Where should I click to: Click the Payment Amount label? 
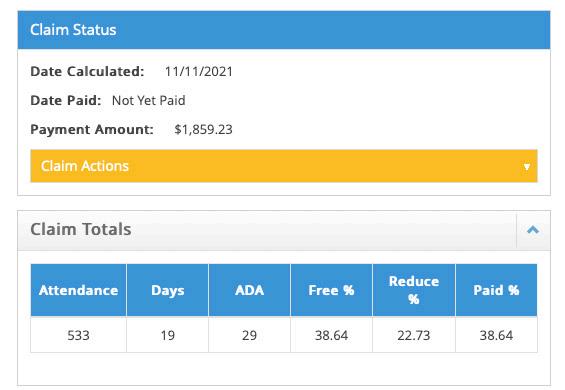(x=92, y=129)
